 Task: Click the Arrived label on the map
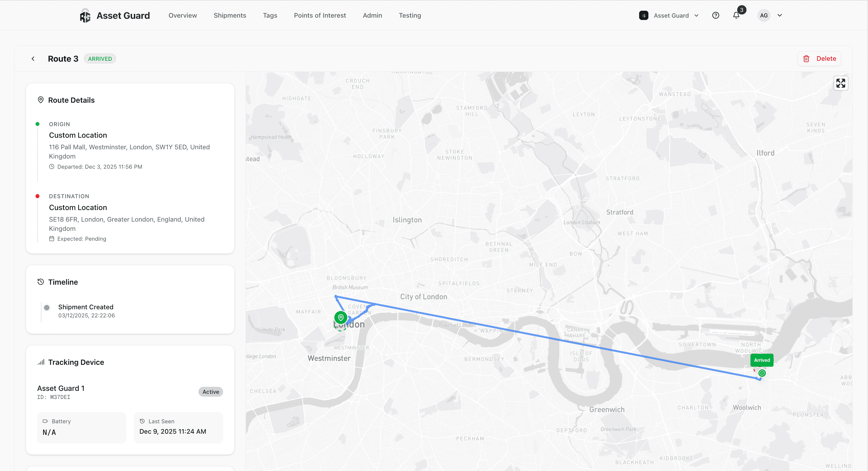pyautogui.click(x=762, y=360)
